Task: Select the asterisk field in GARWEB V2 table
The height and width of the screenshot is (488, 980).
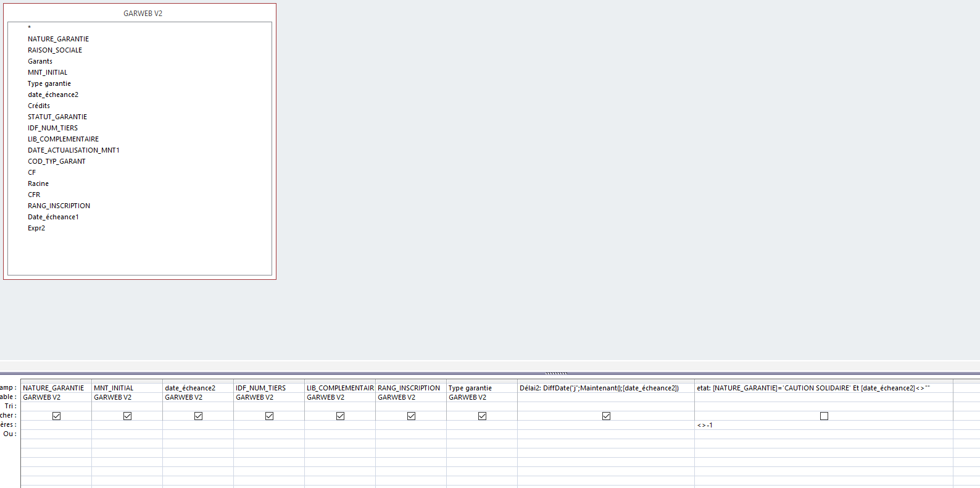Action: tap(29, 28)
